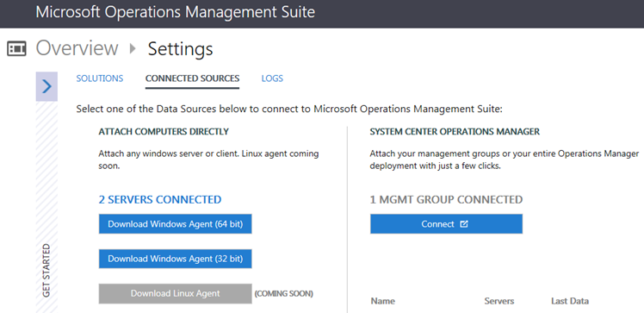Open the 2 Servers Connected link
Screen dimensions: 644x313
160,199
